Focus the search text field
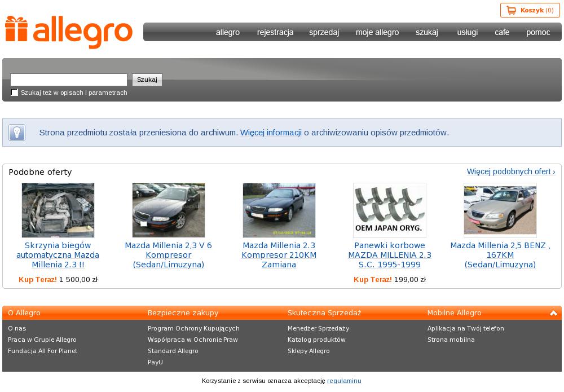The image size is (564, 392). pyautogui.click(x=69, y=80)
